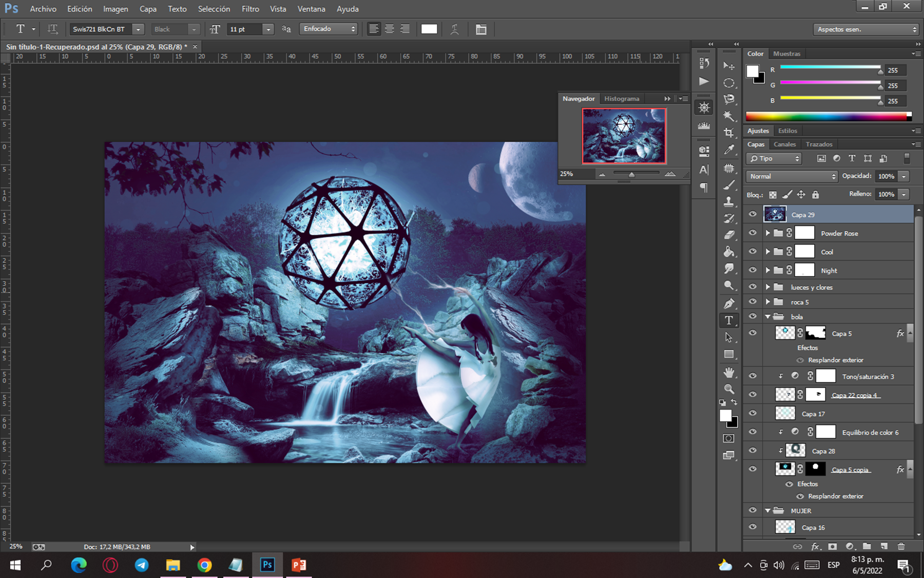Click the text color swatch in options bar

[429, 29]
